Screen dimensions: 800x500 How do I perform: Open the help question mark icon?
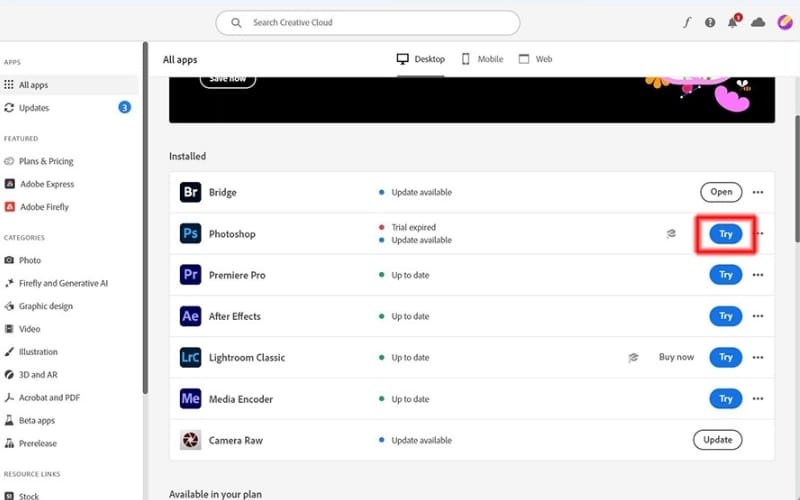point(710,22)
